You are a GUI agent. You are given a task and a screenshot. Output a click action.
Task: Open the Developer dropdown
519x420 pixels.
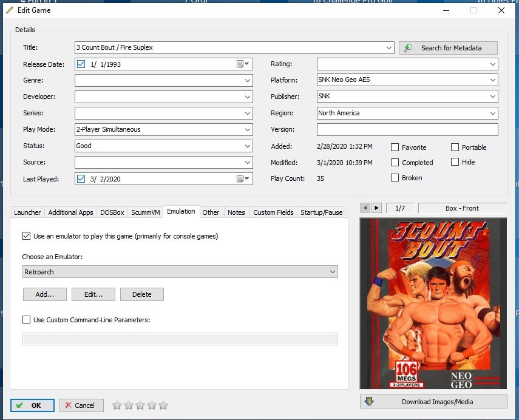[x=248, y=97]
